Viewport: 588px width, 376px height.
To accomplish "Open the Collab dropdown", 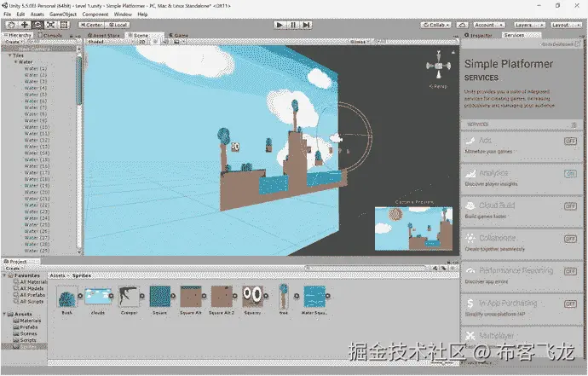I will 435,25.
